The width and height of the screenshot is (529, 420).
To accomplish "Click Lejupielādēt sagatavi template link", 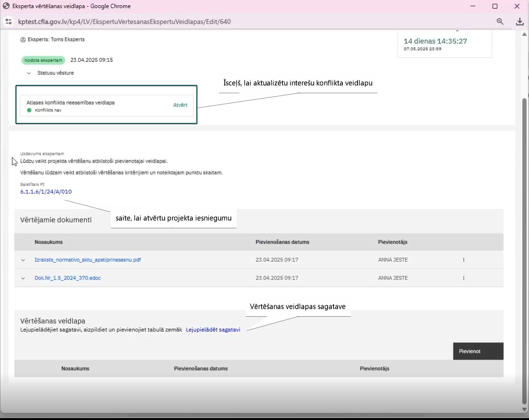I will coord(213,330).
